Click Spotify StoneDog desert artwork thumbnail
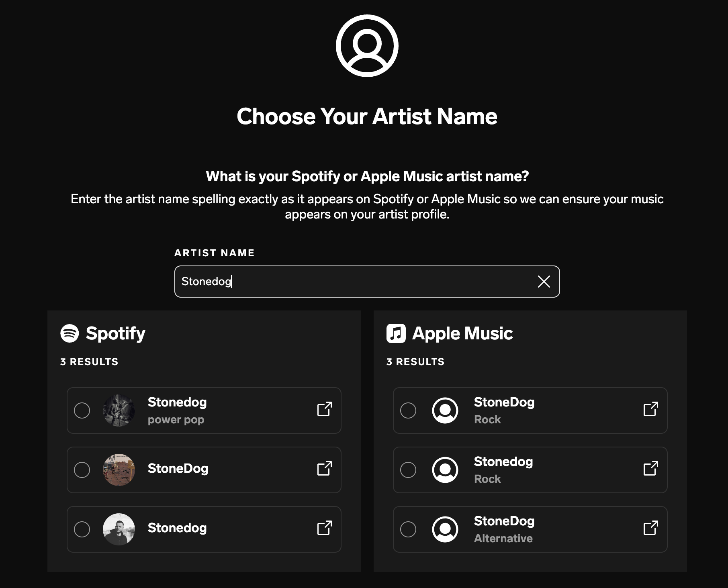This screenshot has width=728, height=588. click(119, 470)
